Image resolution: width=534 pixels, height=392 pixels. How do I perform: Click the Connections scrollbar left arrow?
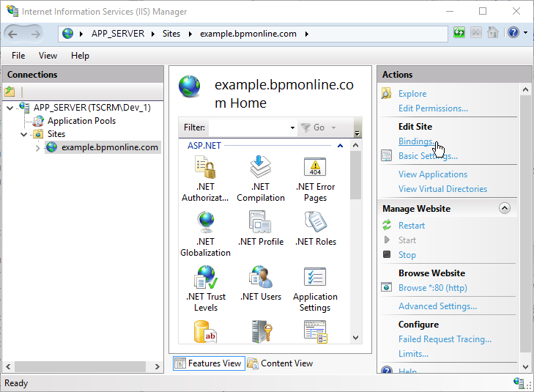(9, 367)
